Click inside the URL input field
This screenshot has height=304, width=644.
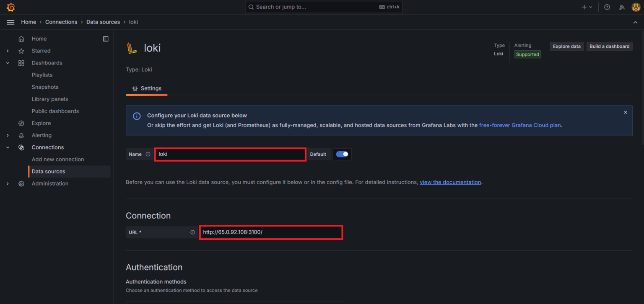(270, 232)
